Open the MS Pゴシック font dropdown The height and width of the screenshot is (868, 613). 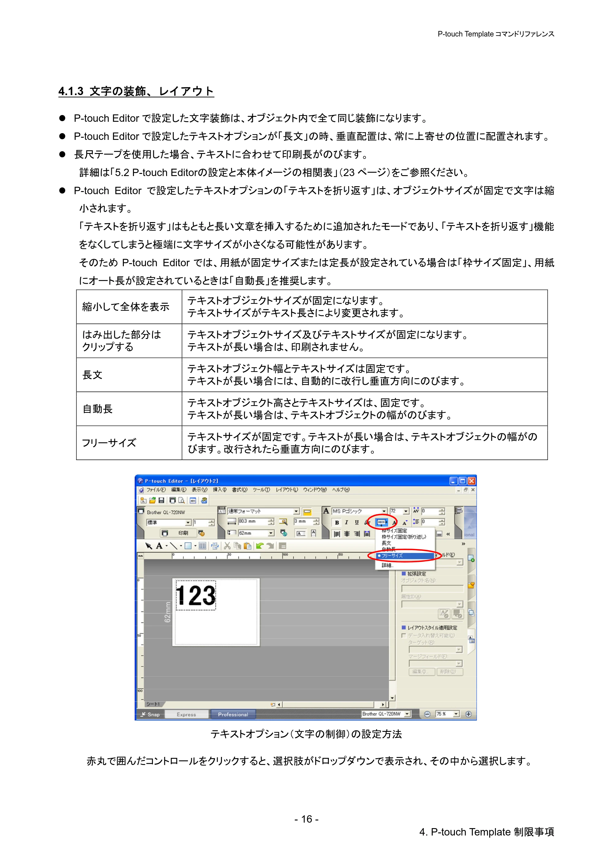pyautogui.click(x=384, y=511)
